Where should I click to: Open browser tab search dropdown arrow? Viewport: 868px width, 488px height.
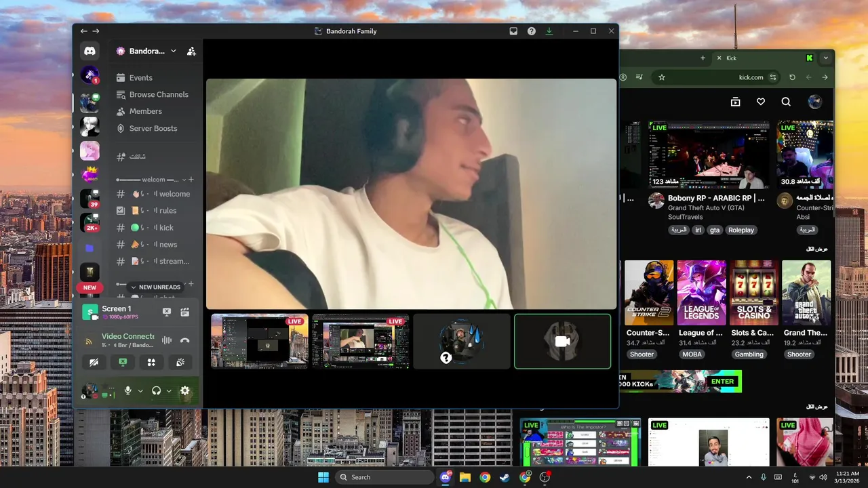pos(825,58)
